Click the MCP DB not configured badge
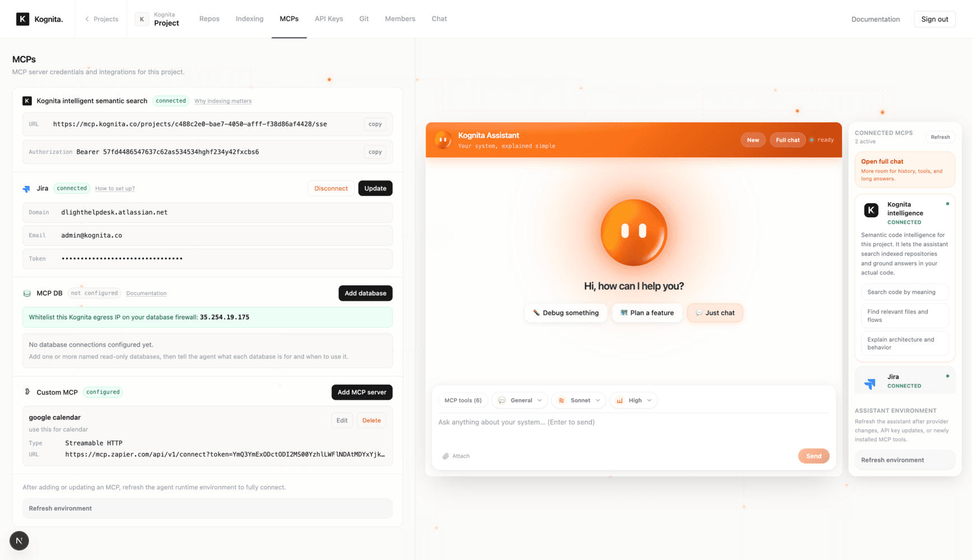The height and width of the screenshot is (560, 972). point(94,293)
